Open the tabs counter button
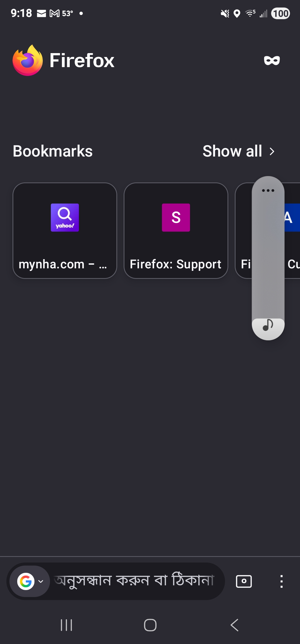300x644 pixels. click(x=244, y=581)
